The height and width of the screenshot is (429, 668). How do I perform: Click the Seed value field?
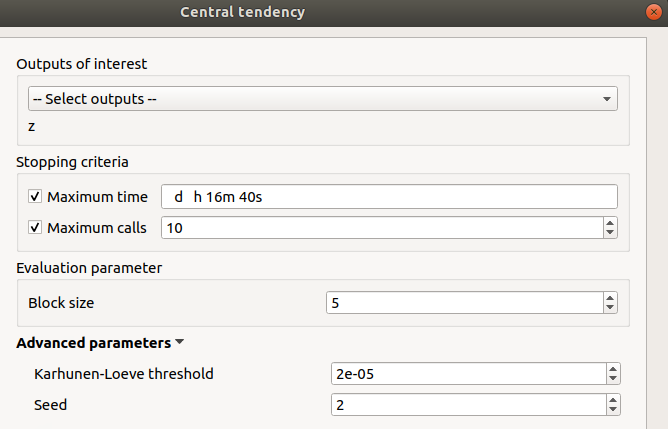click(x=465, y=404)
